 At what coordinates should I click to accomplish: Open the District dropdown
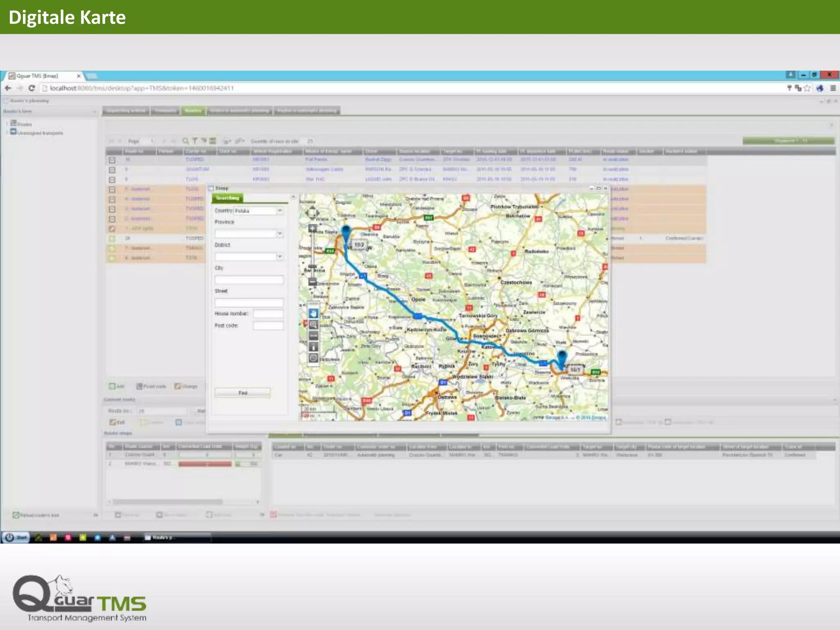(x=280, y=257)
